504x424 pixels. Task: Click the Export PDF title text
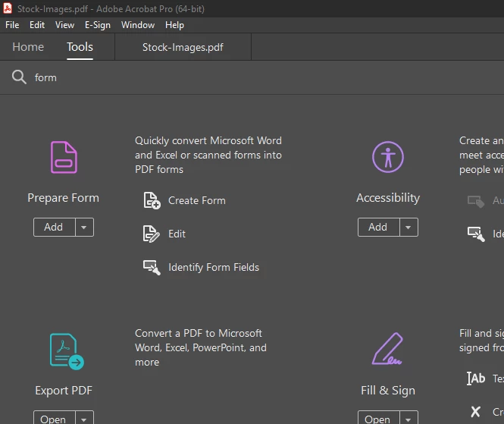point(64,391)
